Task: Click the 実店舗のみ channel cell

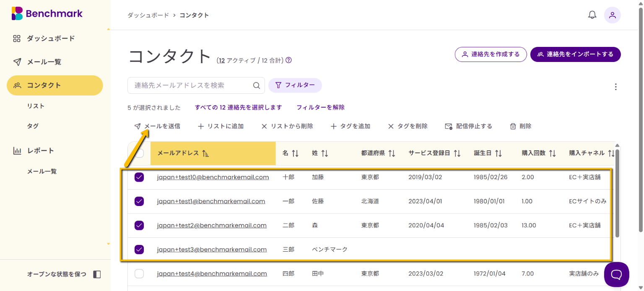Action: tap(584, 274)
